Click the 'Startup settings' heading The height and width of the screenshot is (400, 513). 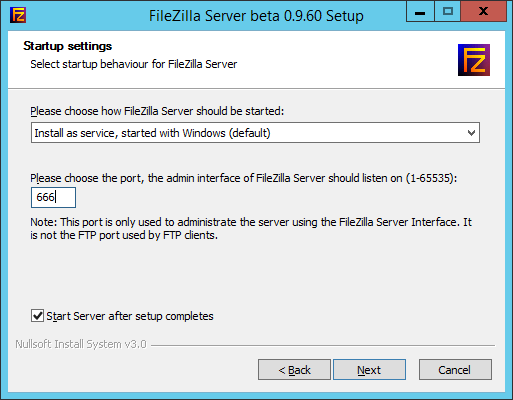[x=68, y=46]
